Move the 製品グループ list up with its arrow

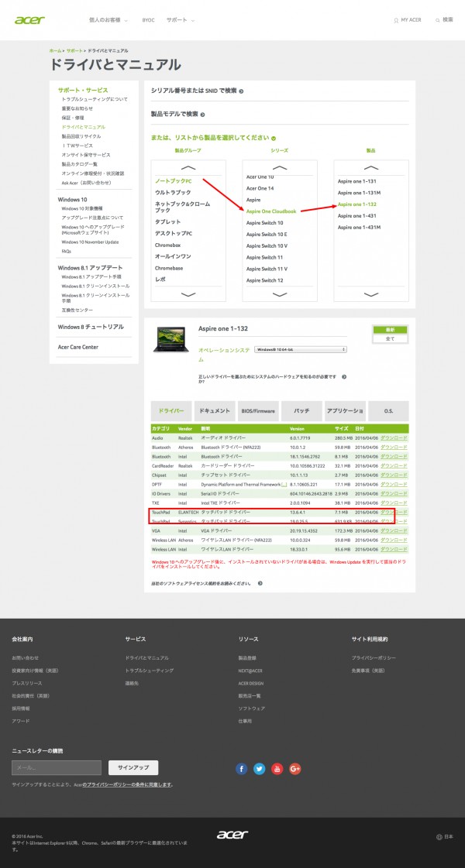click(188, 168)
